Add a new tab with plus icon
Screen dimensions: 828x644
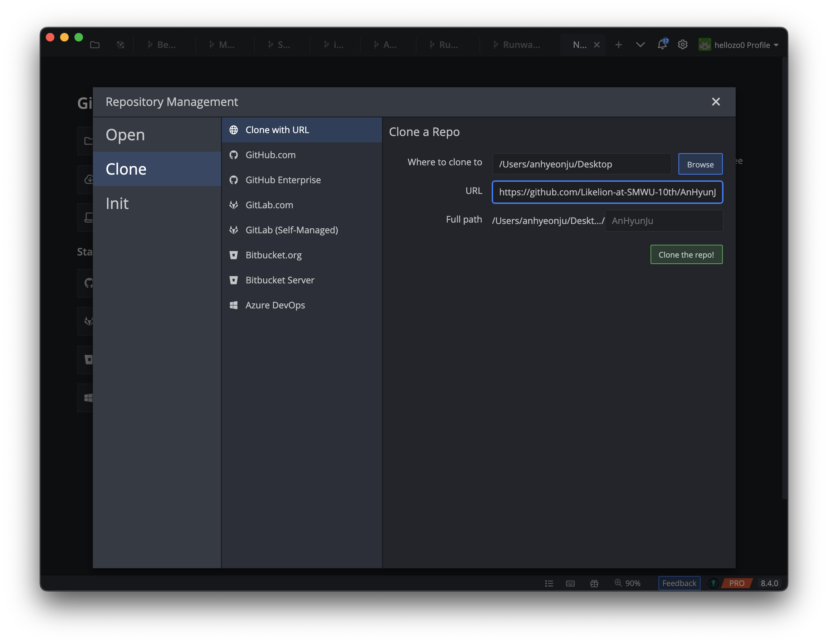tap(618, 45)
